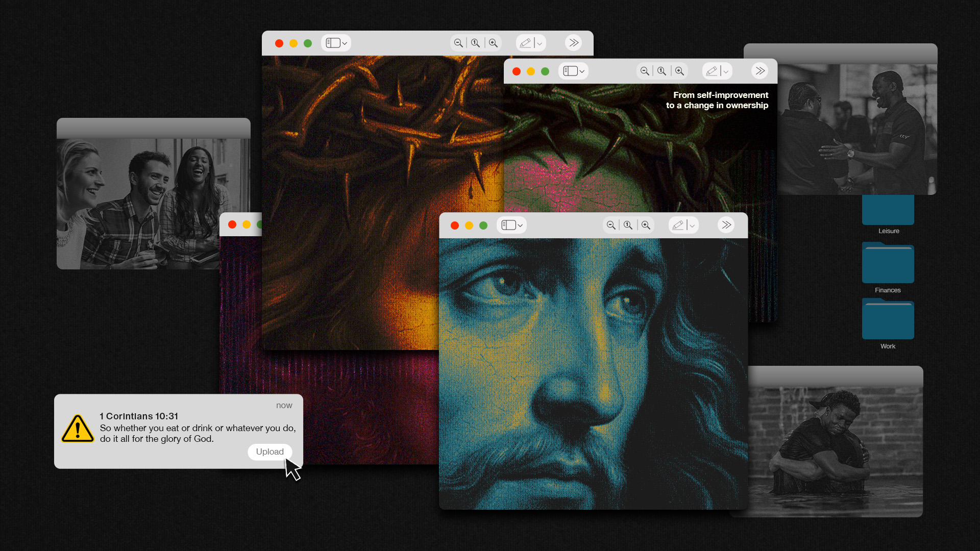Screen dimensions: 980x551
Task: Expand markup options in green crown window
Action: (x=726, y=71)
